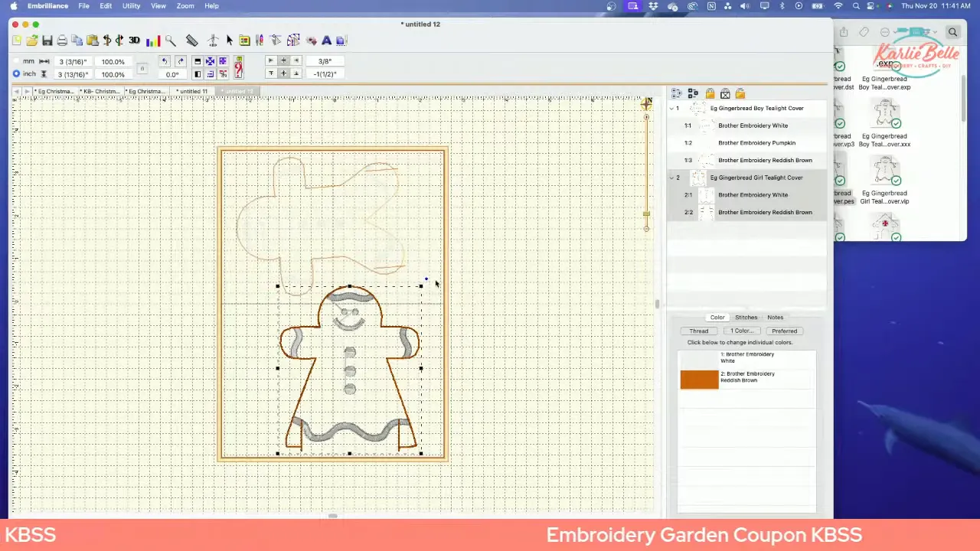Select the 1:2 Brother Embroidery Pumpkin row

[746, 143]
